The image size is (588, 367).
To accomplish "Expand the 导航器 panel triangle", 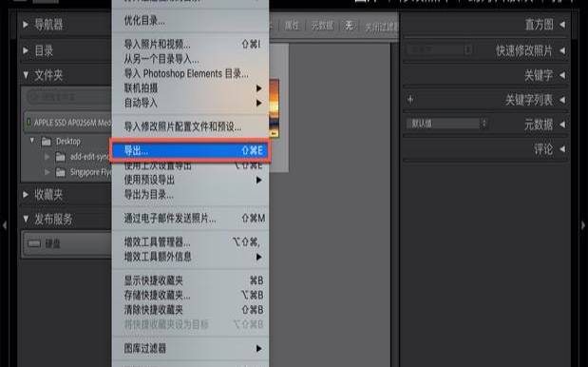I will 26,25.
